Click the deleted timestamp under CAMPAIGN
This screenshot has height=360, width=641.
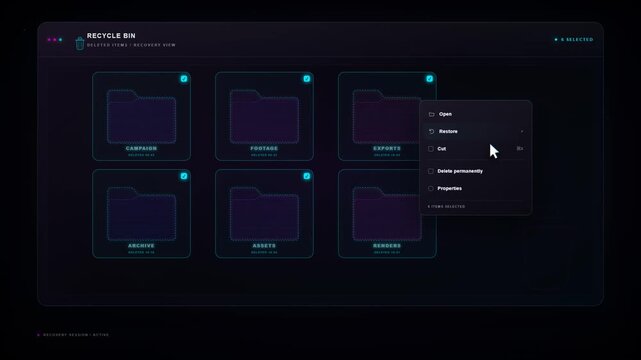click(x=141, y=155)
